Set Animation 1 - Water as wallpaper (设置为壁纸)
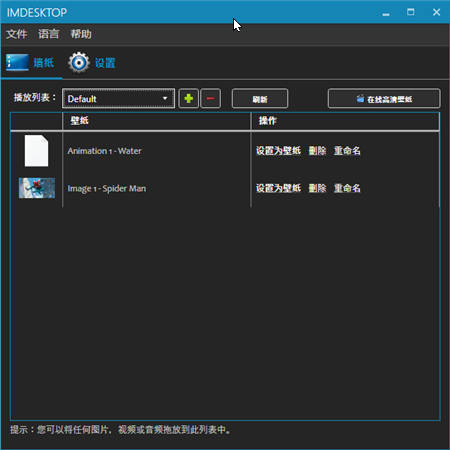450x450 pixels. tap(278, 151)
